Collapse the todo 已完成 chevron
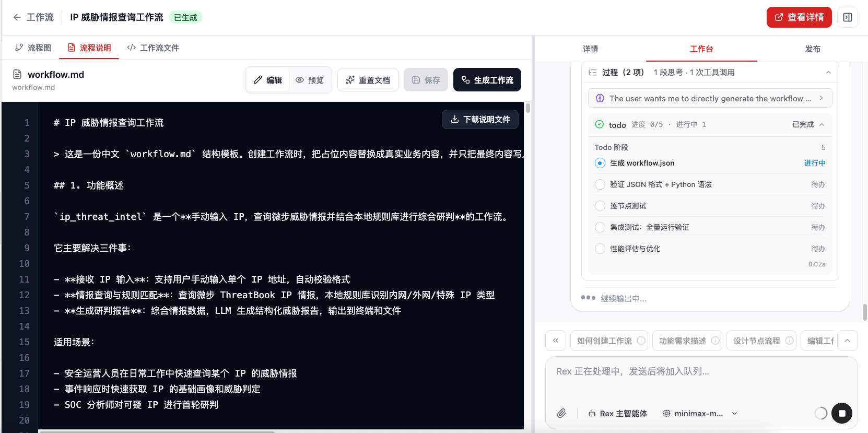Screen dimensions: 868x433 [x=822, y=124]
